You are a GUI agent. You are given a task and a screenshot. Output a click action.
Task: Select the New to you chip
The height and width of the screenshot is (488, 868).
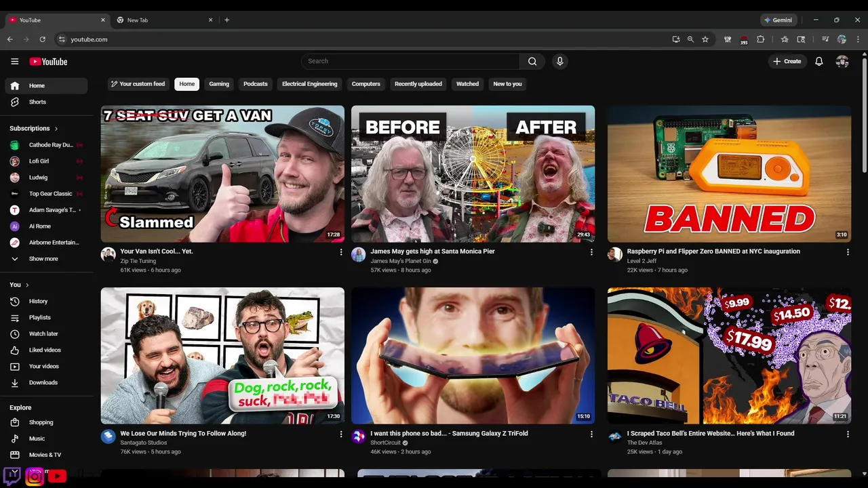coord(507,84)
